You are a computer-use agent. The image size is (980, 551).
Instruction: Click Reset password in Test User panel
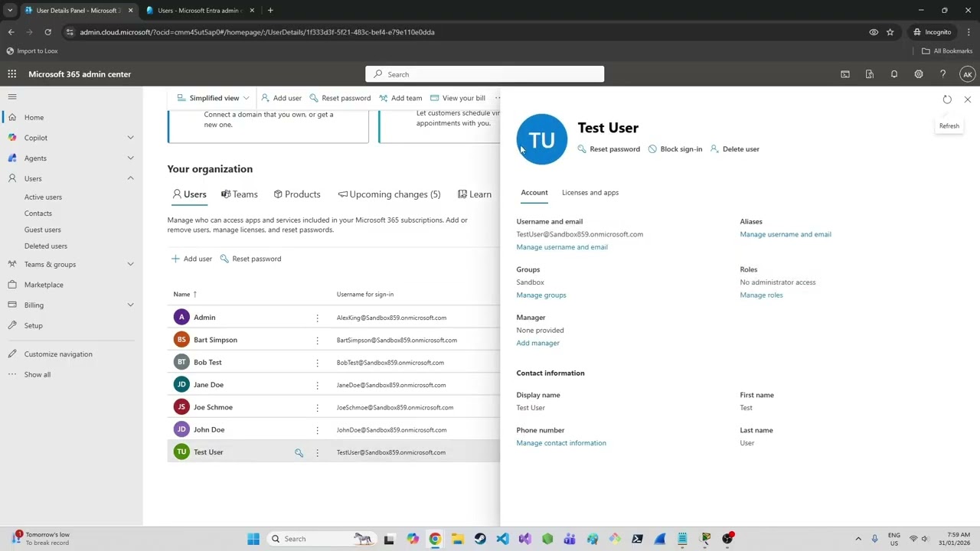coord(609,149)
